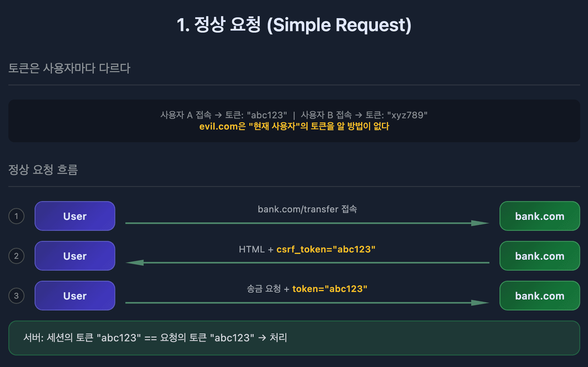Click the step 3 number circle
Viewport: 588px width, 367px height.
pyautogui.click(x=16, y=296)
